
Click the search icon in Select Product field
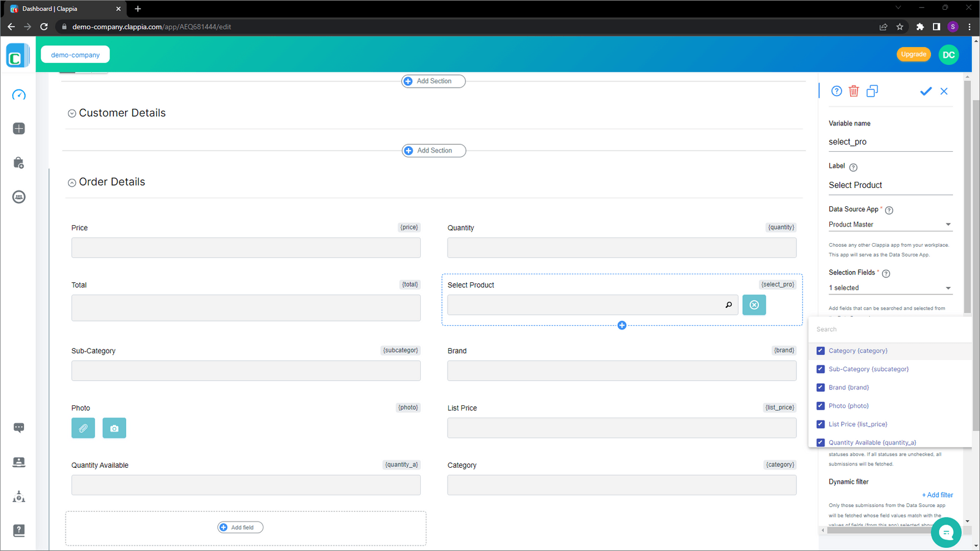[x=728, y=305]
